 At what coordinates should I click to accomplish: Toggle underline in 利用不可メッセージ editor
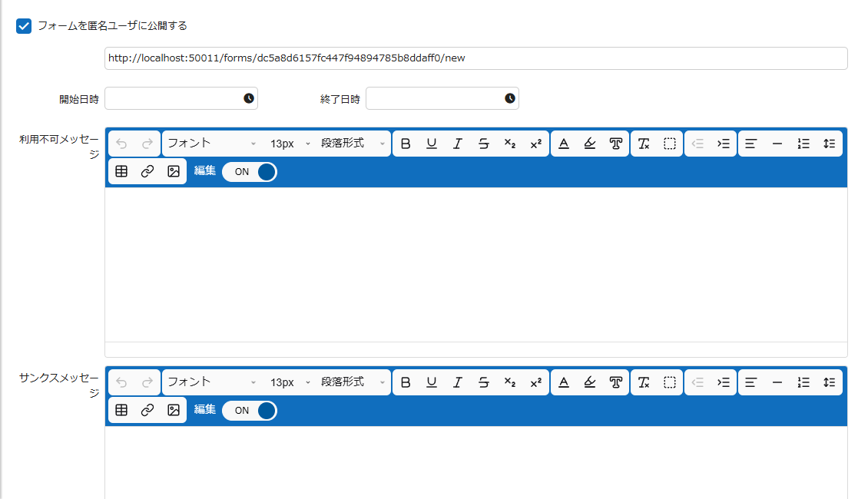click(431, 144)
